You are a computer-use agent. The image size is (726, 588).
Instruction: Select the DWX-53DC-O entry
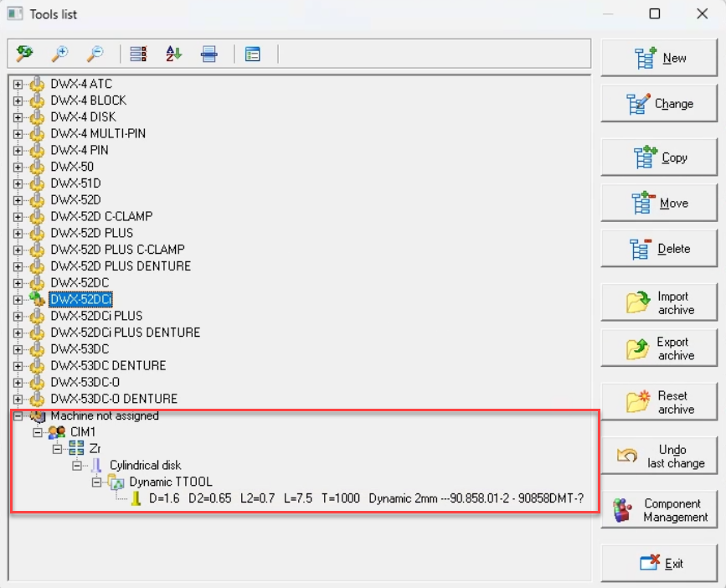85,383
